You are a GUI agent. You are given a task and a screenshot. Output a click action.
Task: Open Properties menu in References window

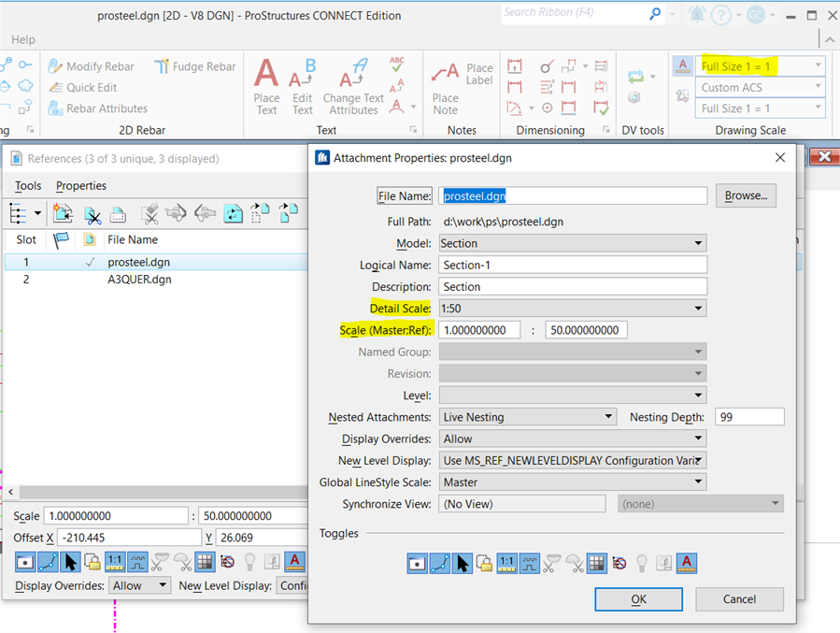(81, 185)
